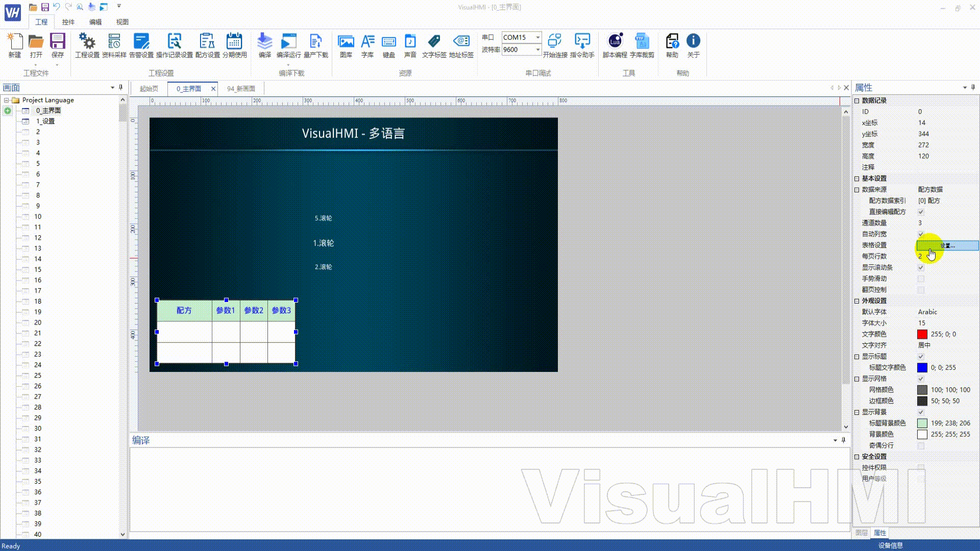Switch to the 控件 ribbon tab
This screenshot has height=551, width=980.
click(68, 22)
